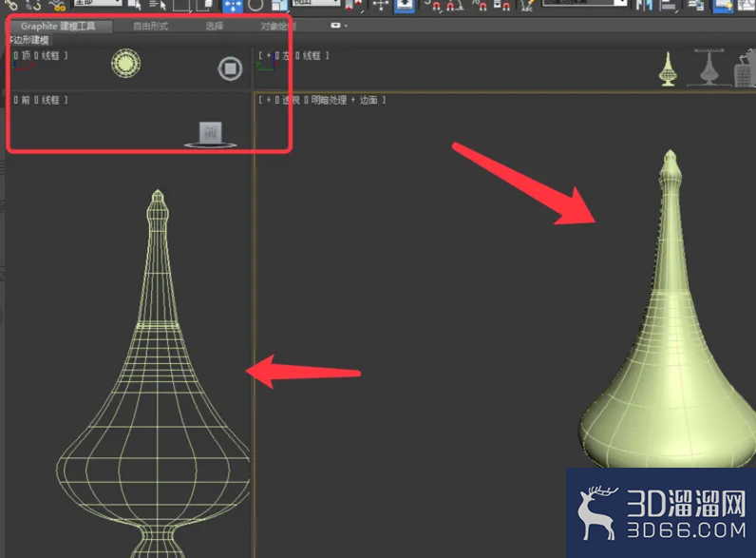Open the selection filter dropdown
The image size is (756, 558).
click(x=97, y=4)
